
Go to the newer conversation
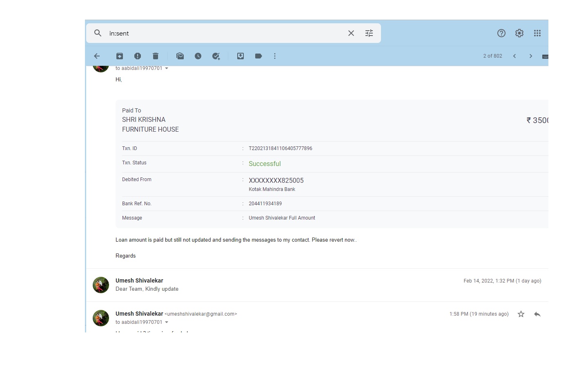(514, 56)
